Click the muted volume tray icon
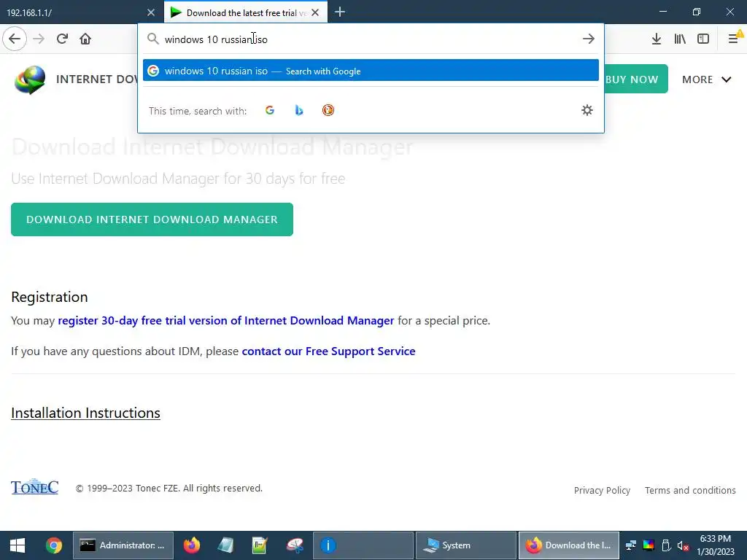Image resolution: width=747 pixels, height=560 pixels. point(683,545)
